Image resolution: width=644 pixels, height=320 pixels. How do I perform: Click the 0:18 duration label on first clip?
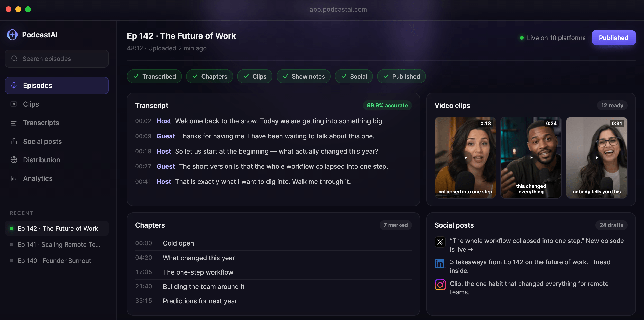point(485,123)
